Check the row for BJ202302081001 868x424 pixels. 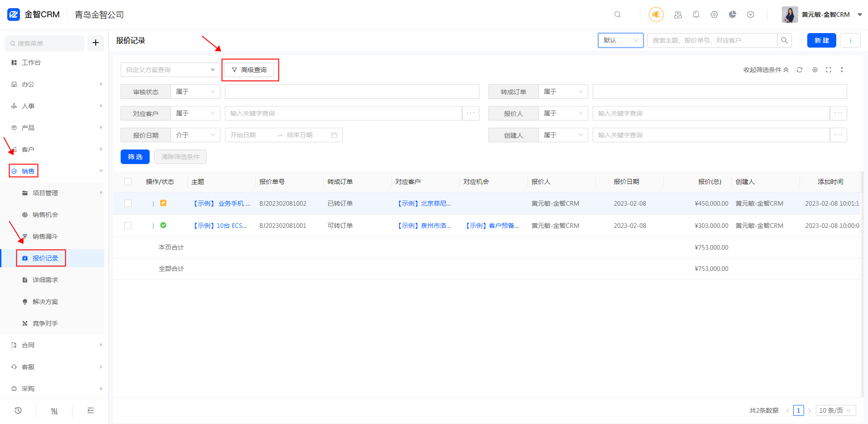coord(128,226)
